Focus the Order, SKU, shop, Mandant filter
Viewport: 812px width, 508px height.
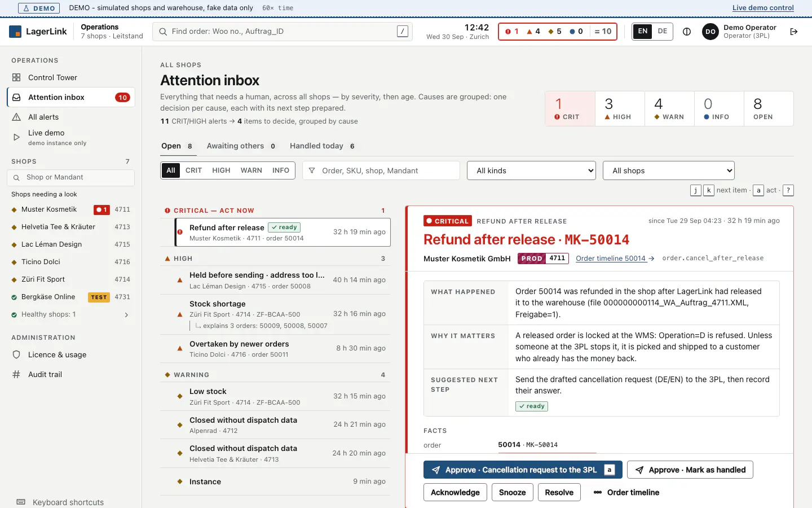click(x=381, y=170)
